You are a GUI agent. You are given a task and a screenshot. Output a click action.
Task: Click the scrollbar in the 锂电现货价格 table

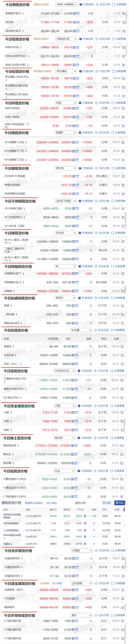click(x=124, y=509)
